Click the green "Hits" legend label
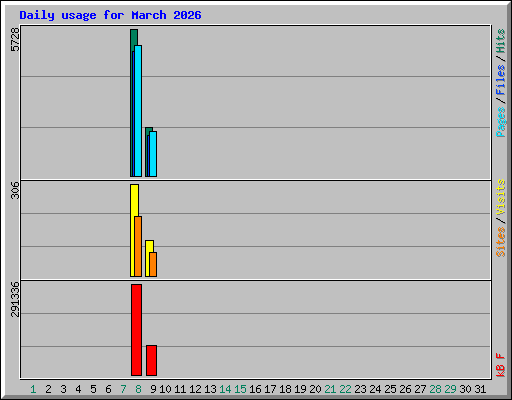 [501, 41]
